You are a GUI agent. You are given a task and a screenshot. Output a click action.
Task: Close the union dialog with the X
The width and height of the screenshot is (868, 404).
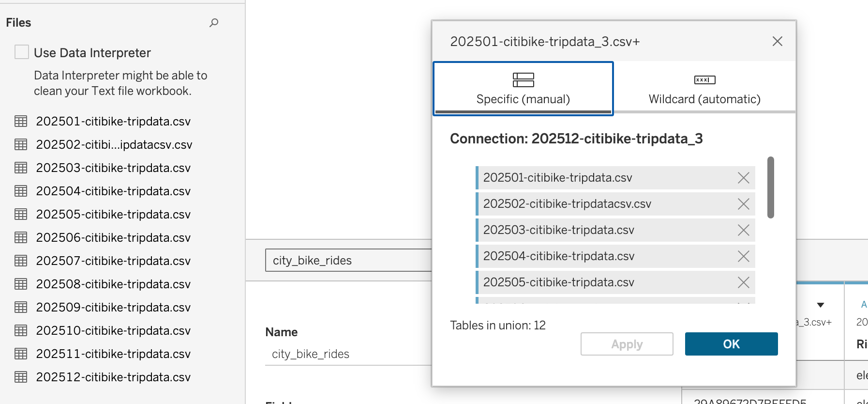tap(777, 41)
